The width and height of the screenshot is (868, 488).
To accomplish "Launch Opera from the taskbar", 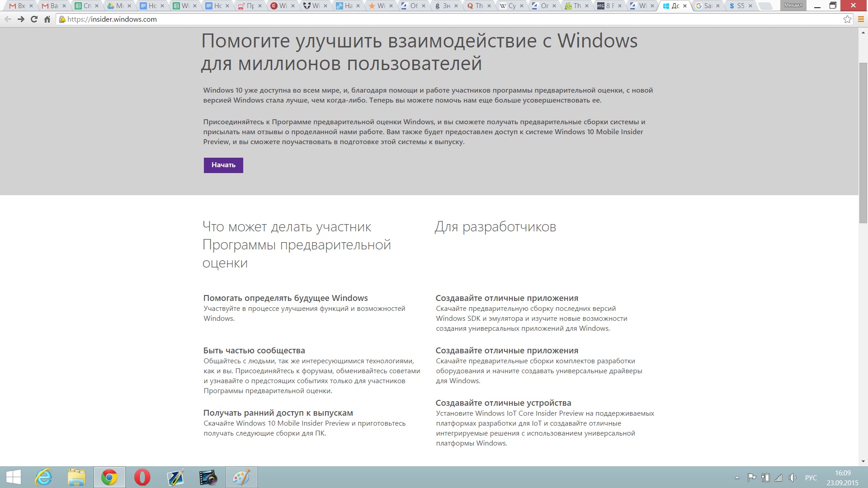I will pos(142,477).
